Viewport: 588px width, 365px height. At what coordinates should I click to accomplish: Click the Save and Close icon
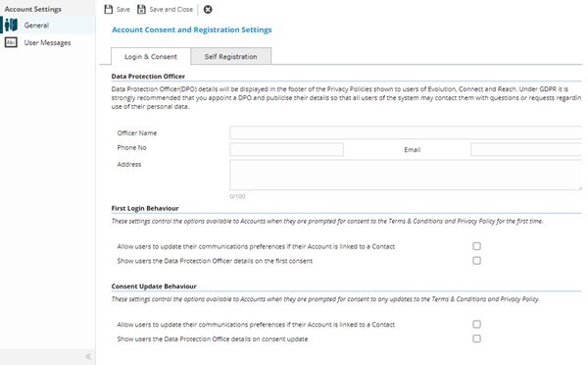click(x=141, y=10)
